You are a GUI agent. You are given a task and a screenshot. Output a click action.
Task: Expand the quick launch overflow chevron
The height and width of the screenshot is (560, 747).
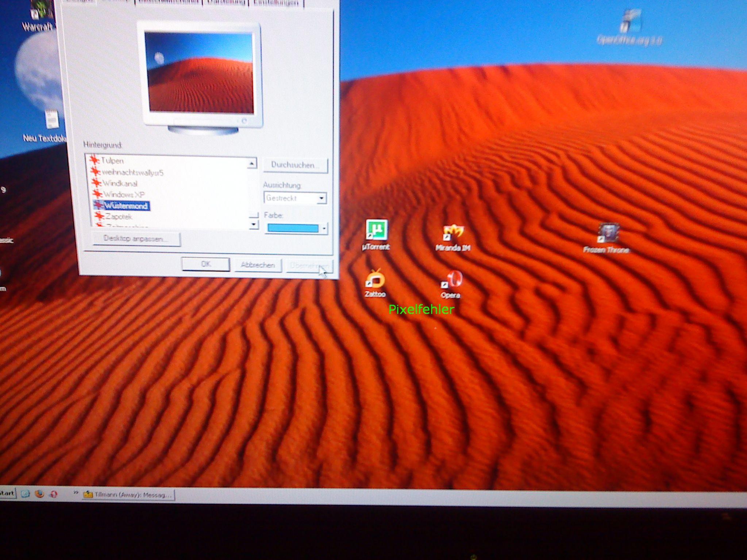76,493
